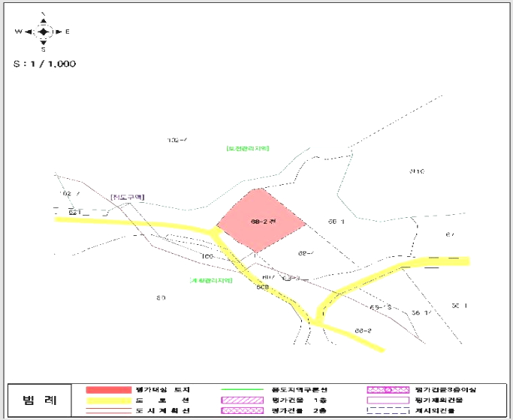Click the 도 로 선 legend label text

162,400
